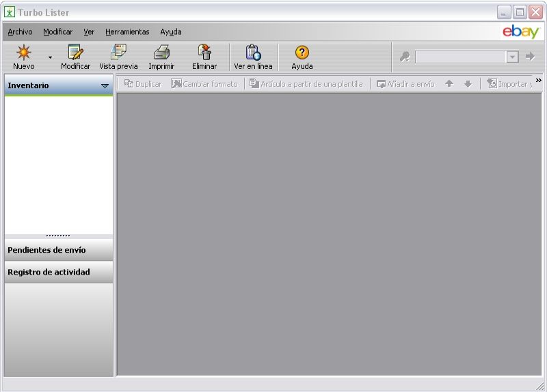Click the Eliminar trash icon

(x=204, y=53)
